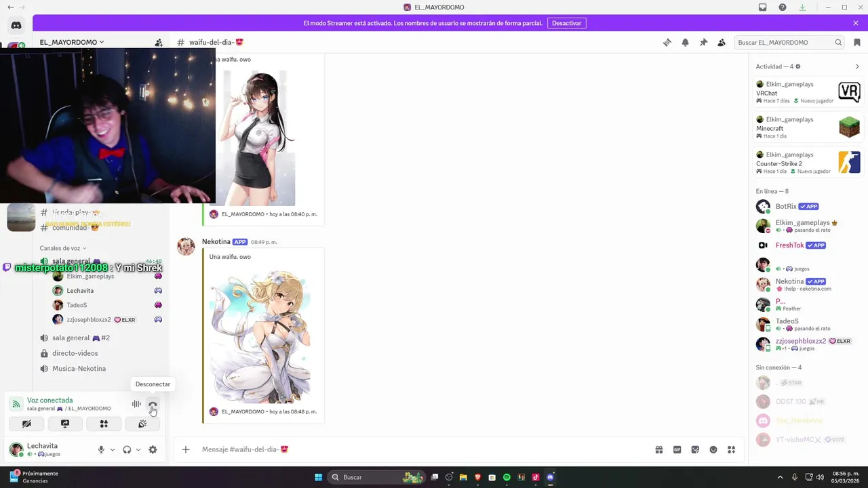This screenshot has width=868, height=488.
Task: Mute the microphone for Lechavita
Action: coord(101,449)
